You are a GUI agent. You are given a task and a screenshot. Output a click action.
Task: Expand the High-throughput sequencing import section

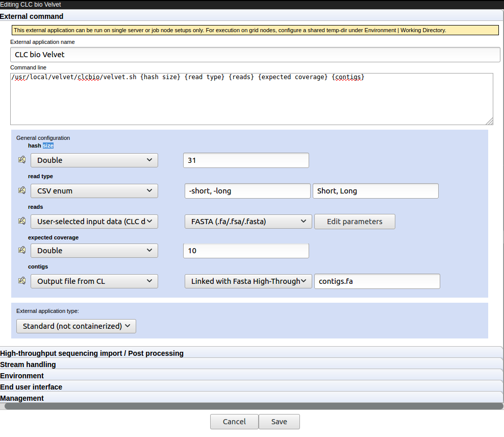click(92, 353)
